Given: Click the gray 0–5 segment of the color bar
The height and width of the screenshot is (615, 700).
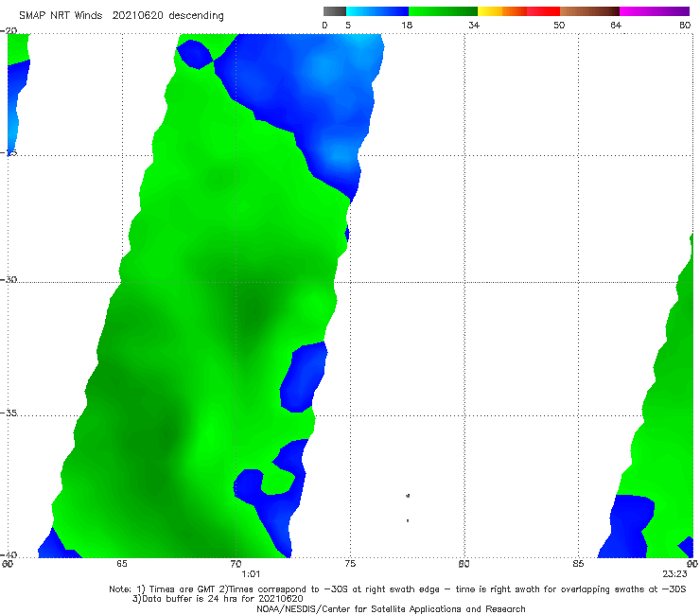Looking at the screenshot, I should point(335,11).
